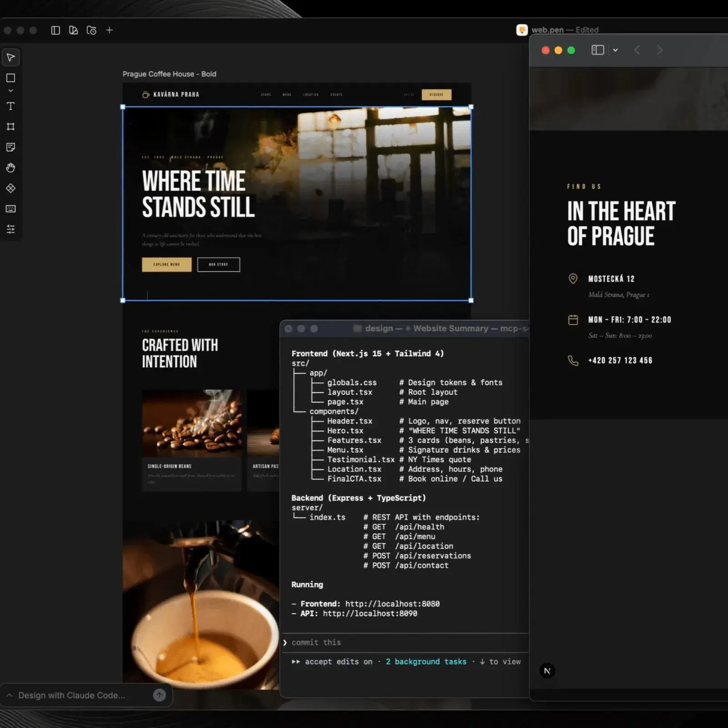Open the EVENTS nav menu item
Screen dimensions: 728x728
coord(336,95)
